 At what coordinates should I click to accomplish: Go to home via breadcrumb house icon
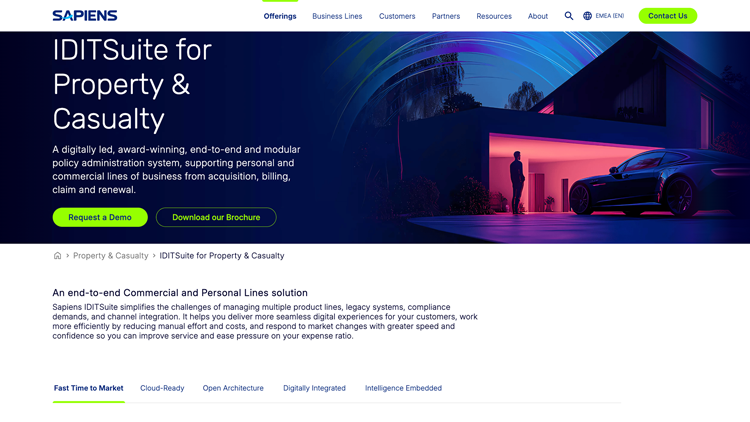[57, 255]
